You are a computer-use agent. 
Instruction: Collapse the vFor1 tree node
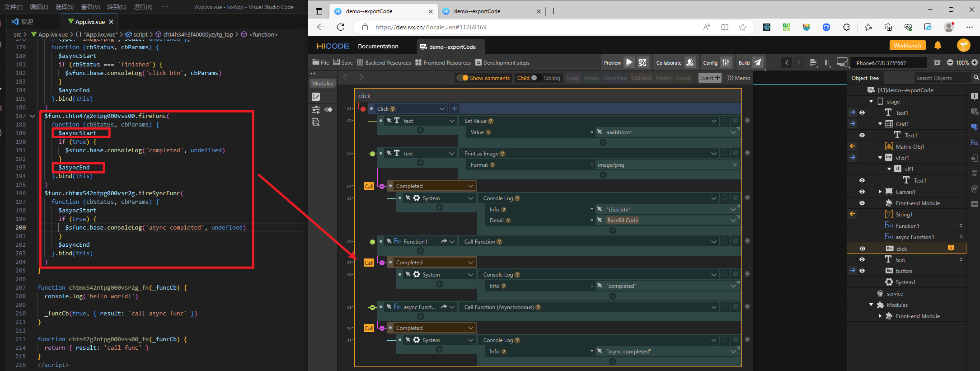pyautogui.click(x=880, y=158)
